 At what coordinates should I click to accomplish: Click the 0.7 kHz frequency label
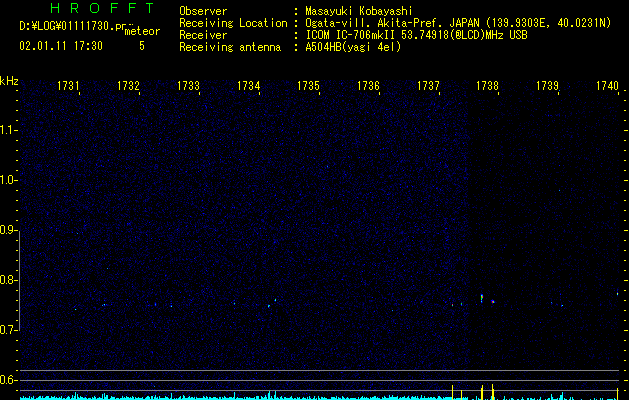pyautogui.click(x=9, y=330)
